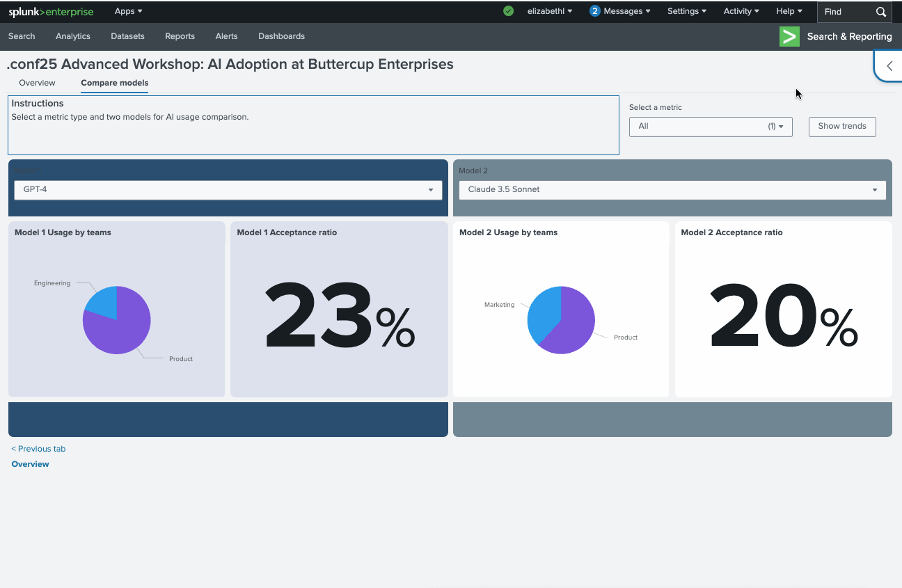This screenshot has height=588, width=902.
Task: Expand the Model 1 GPT-4 dropdown
Action: click(228, 189)
